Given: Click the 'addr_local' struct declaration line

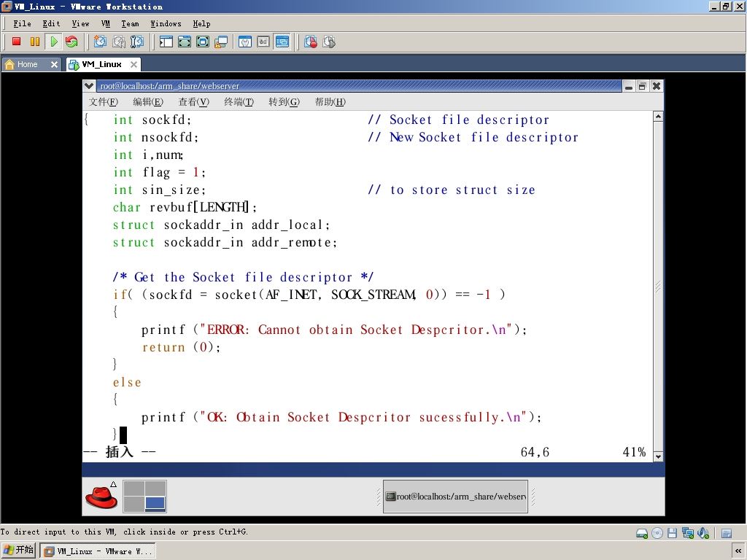Looking at the screenshot, I should (221, 225).
